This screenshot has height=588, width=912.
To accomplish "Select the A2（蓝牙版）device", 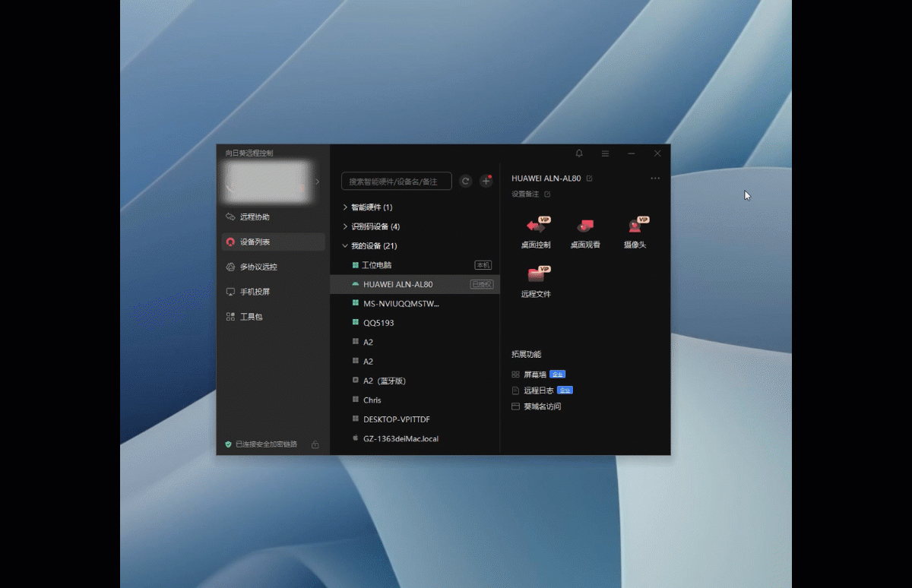I will pos(415,381).
